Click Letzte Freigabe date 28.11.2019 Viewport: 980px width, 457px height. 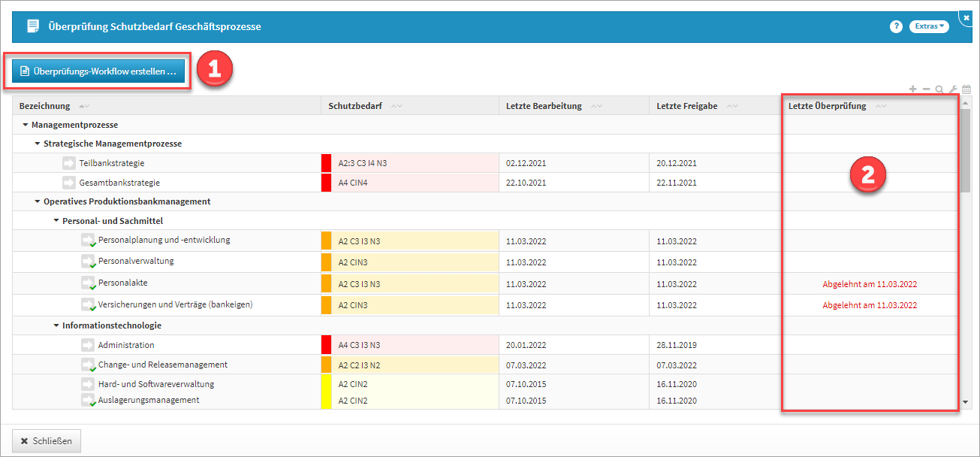677,345
